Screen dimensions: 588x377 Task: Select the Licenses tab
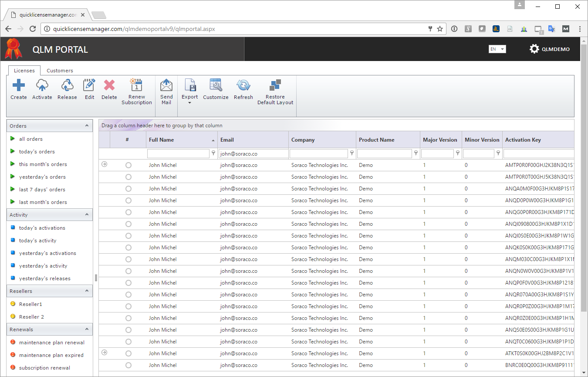pos(24,71)
